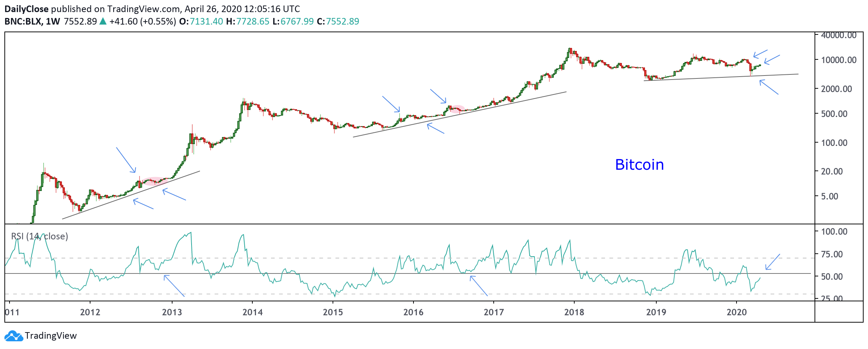The width and height of the screenshot is (868, 349).
Task: Click the 2012 time axis label
Action: (90, 312)
